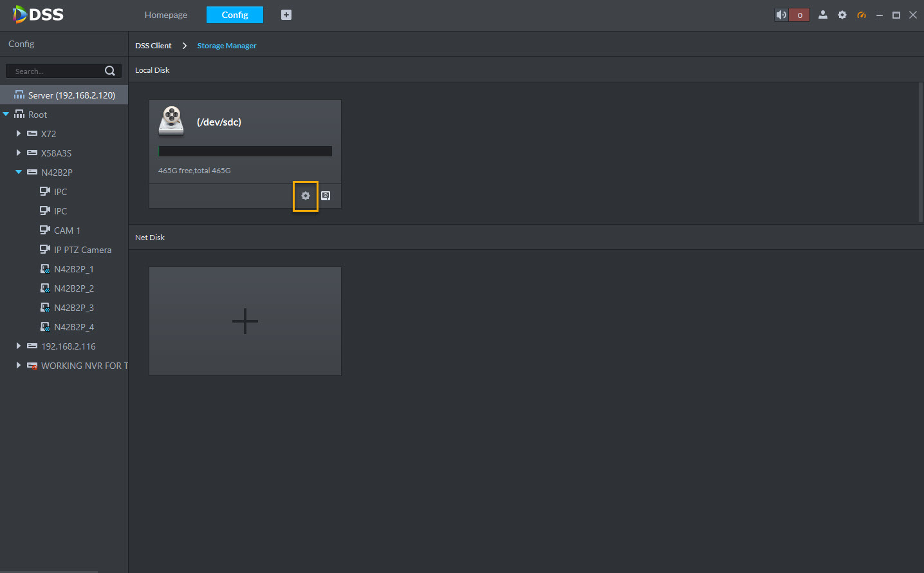The height and width of the screenshot is (573, 924).
Task: Click the channel icon beside N42B2P_2
Action: [45, 288]
